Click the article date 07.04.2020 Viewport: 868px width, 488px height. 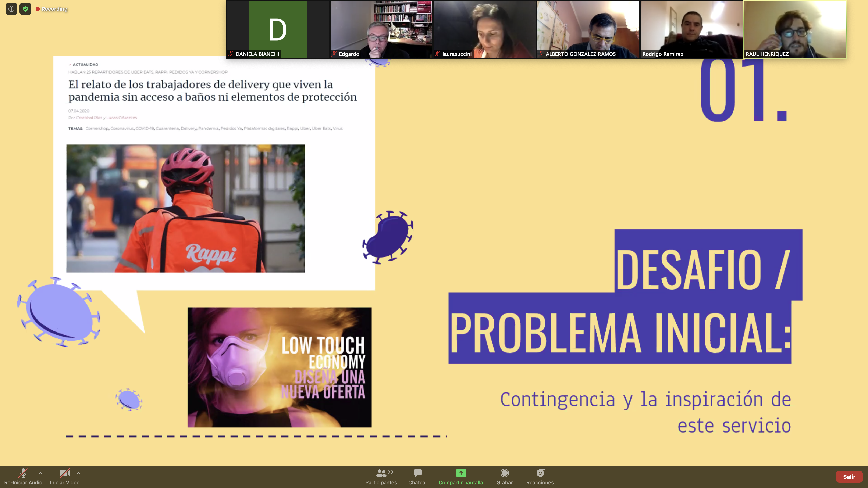coord(78,111)
